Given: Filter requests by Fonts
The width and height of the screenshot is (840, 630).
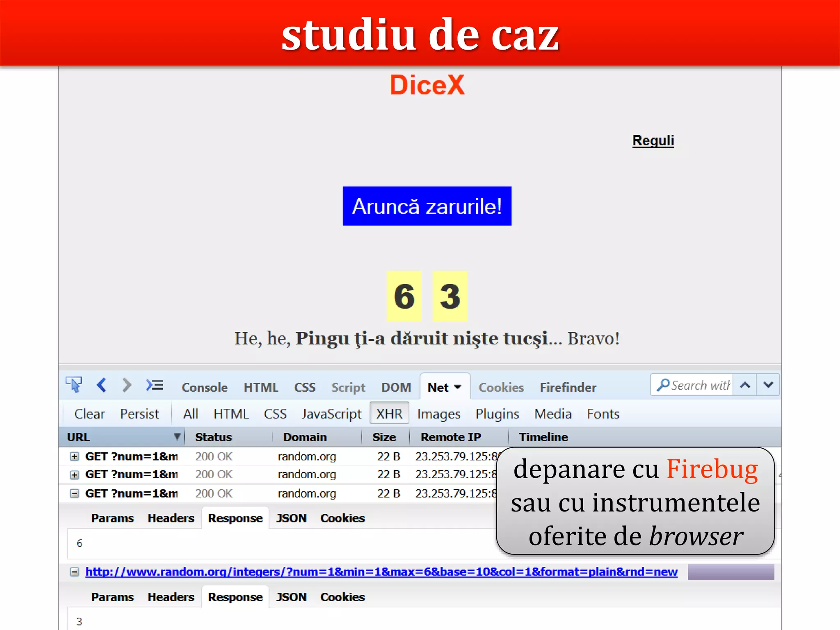Looking at the screenshot, I should coord(603,413).
